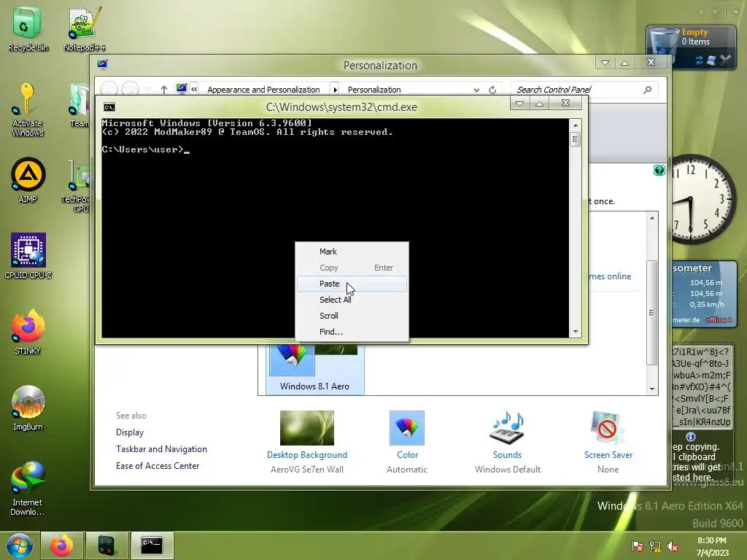Screen dimensions: 747x560
Task: Click the Appearance and Personalization breadcrumb
Action: click(263, 90)
